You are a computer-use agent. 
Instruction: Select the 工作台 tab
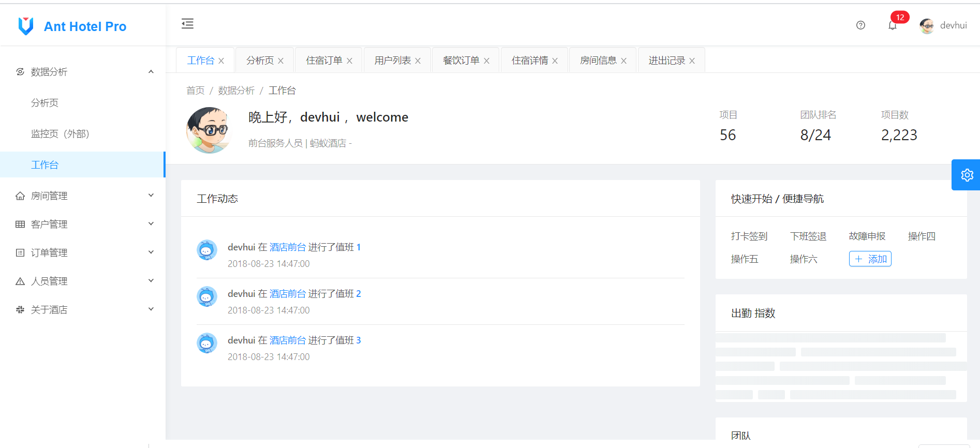click(201, 61)
